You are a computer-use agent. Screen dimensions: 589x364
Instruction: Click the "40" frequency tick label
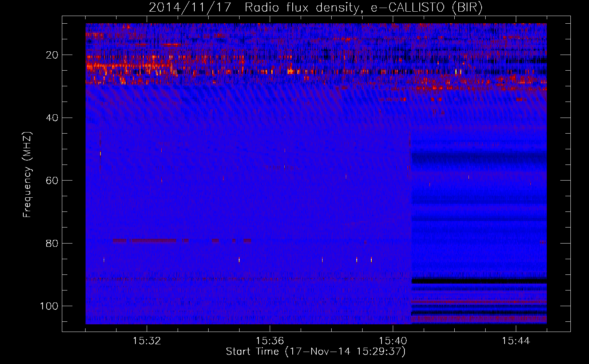pos(52,118)
